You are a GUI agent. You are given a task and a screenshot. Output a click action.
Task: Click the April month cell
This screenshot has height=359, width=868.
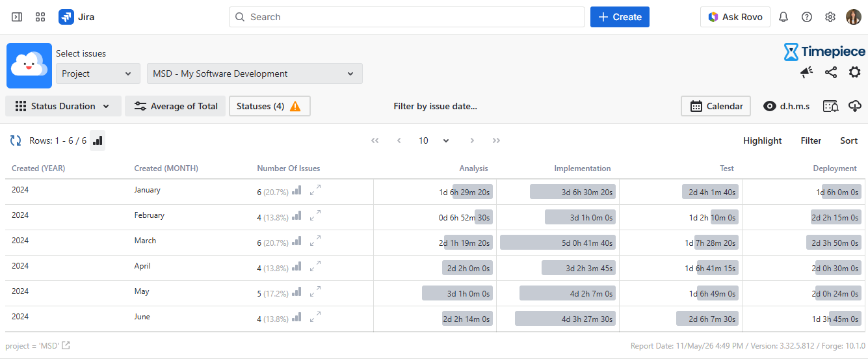[x=142, y=266]
